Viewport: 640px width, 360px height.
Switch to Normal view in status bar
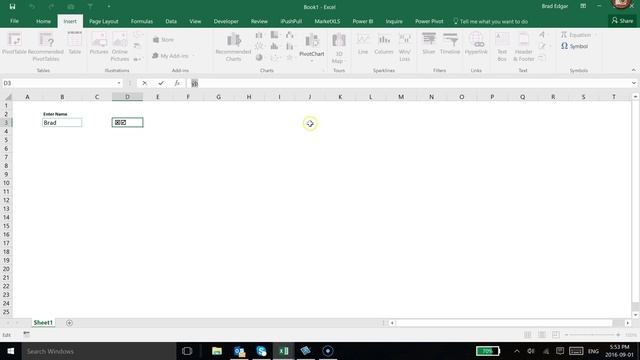[528, 335]
